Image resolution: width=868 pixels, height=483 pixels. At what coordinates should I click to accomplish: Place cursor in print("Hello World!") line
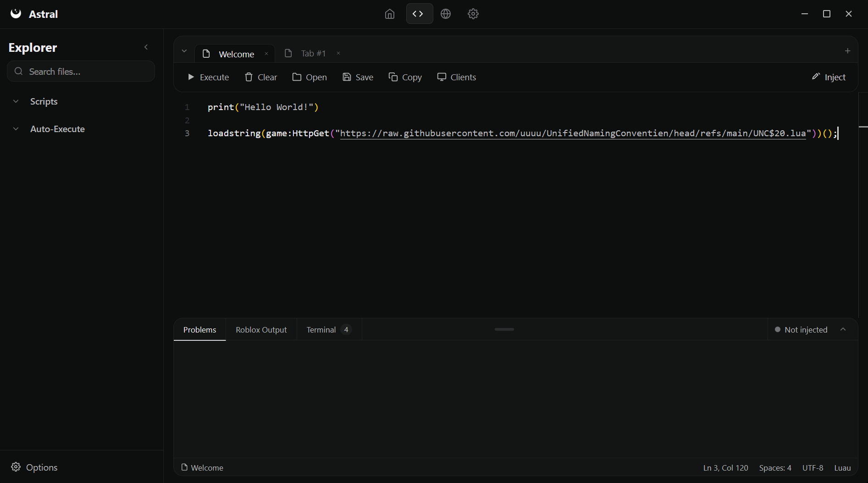point(263,107)
